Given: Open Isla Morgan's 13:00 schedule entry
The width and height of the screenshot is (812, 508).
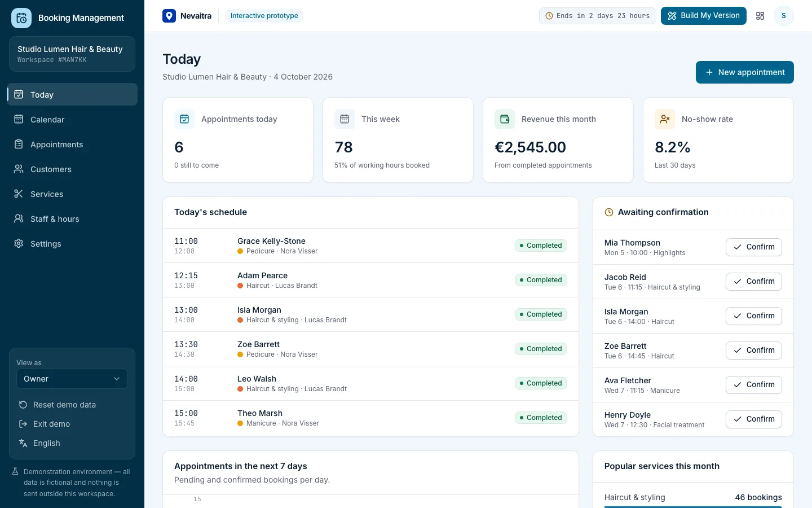Looking at the screenshot, I should click(370, 314).
